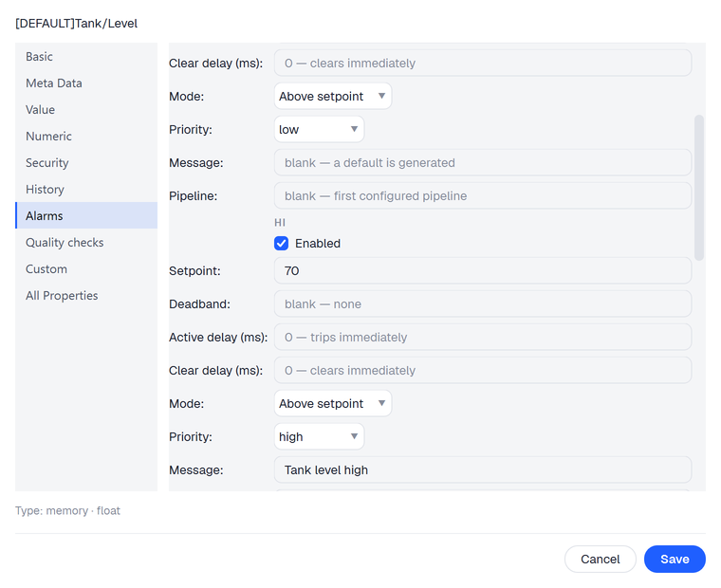Screen dimensions: 721x588
Task: Select the Alarms section
Action: (x=86, y=215)
